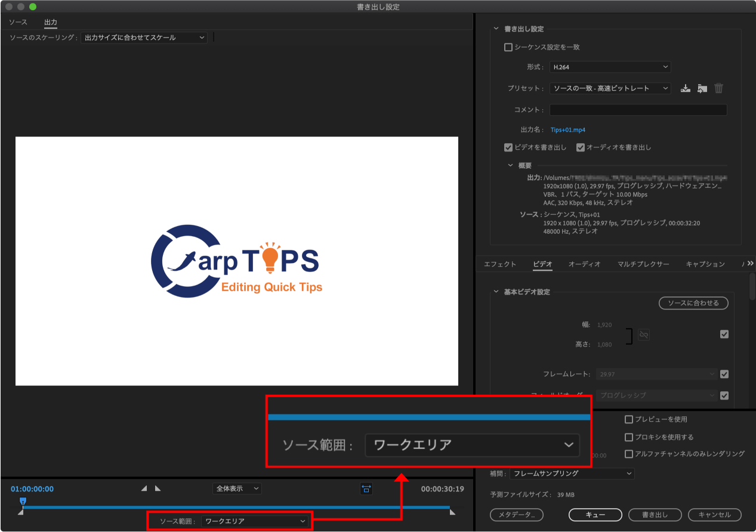Screen dimensions: 756x532
Task: Switch to the 出力 tab
Action: [x=51, y=22]
